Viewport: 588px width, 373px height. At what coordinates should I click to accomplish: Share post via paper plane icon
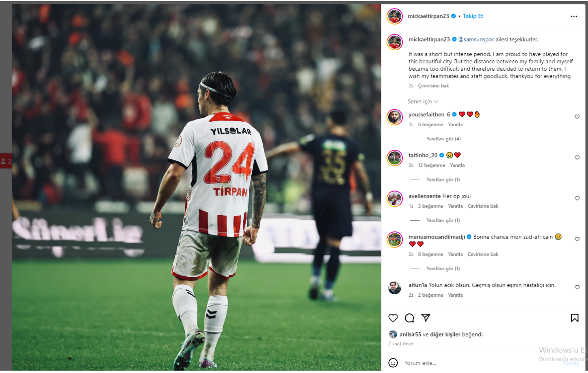426,318
